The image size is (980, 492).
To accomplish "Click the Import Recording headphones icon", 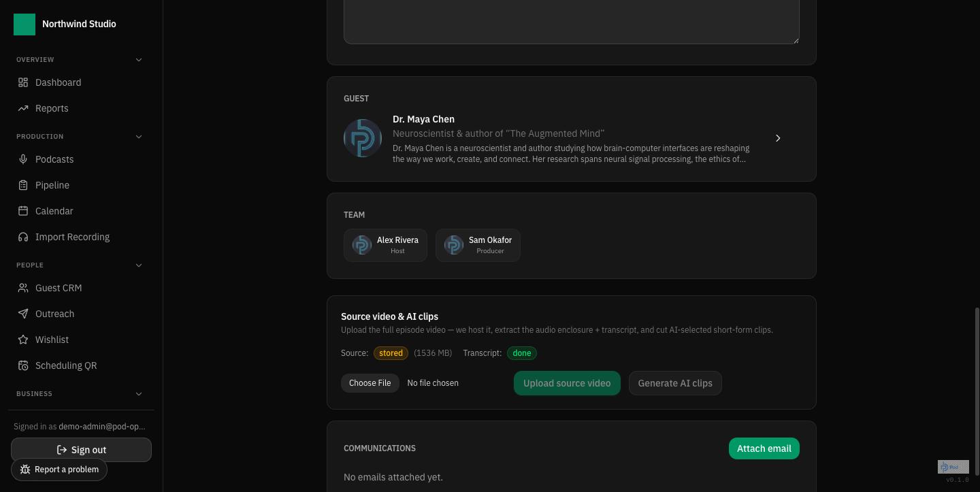I will pos(23,237).
